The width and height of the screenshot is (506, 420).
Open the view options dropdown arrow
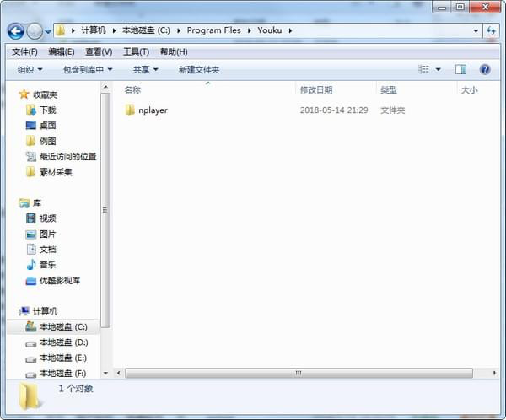[438, 69]
